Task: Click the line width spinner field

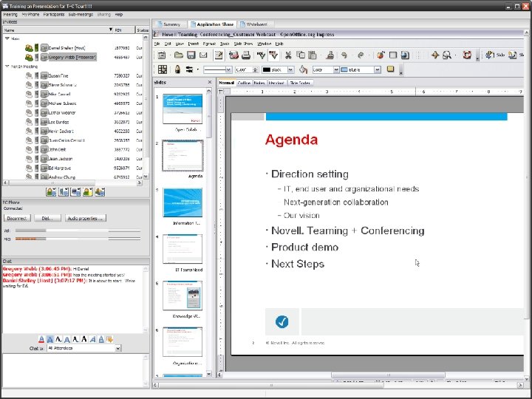Action: [x=247, y=69]
